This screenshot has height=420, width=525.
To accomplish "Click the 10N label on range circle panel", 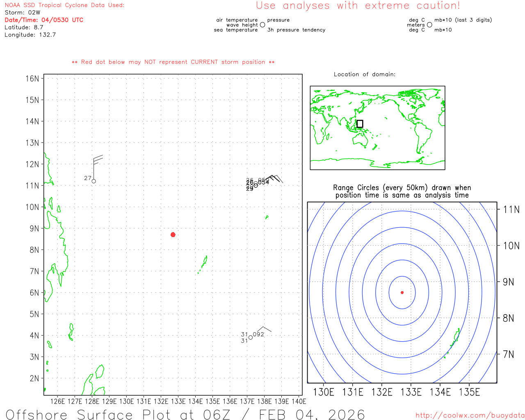I will [511, 246].
